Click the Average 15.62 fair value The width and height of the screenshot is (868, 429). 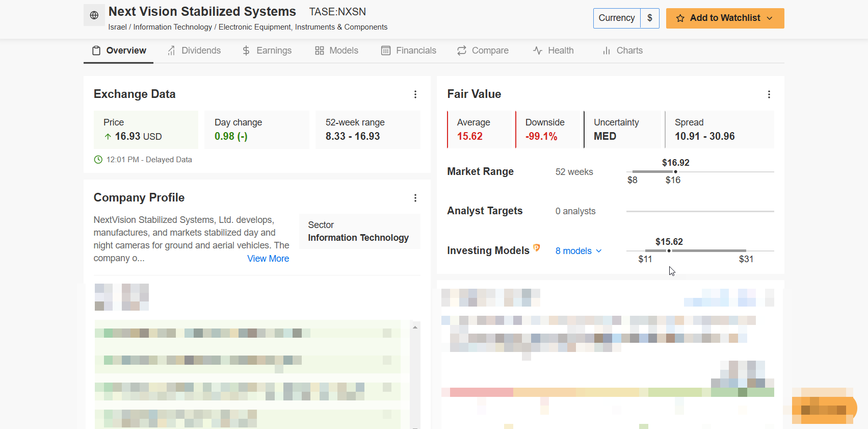tap(469, 137)
